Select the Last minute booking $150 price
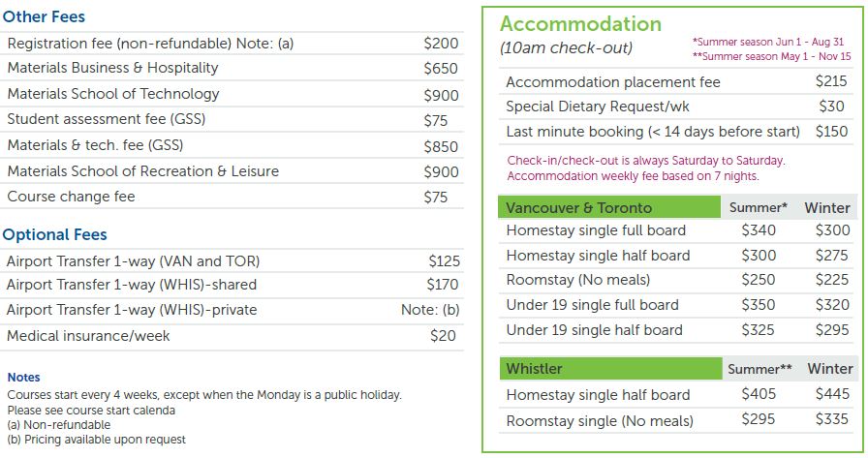Viewport: 868px width, 458px height. (x=831, y=132)
